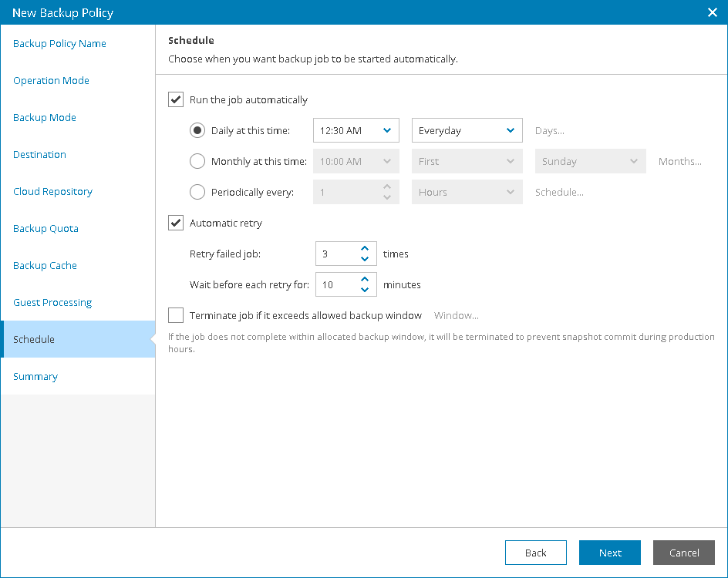Click the Next button
Screen dimensions: 728x578
(610, 553)
